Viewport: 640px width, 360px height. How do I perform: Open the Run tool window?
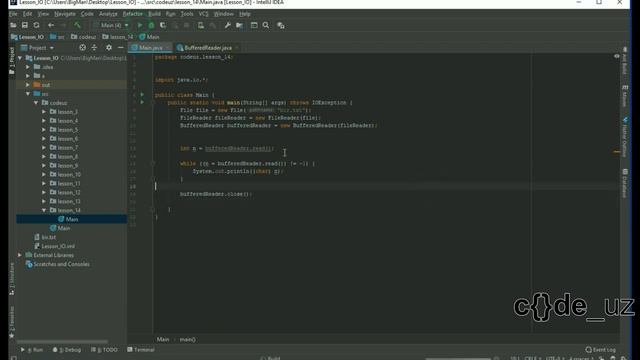(32, 350)
